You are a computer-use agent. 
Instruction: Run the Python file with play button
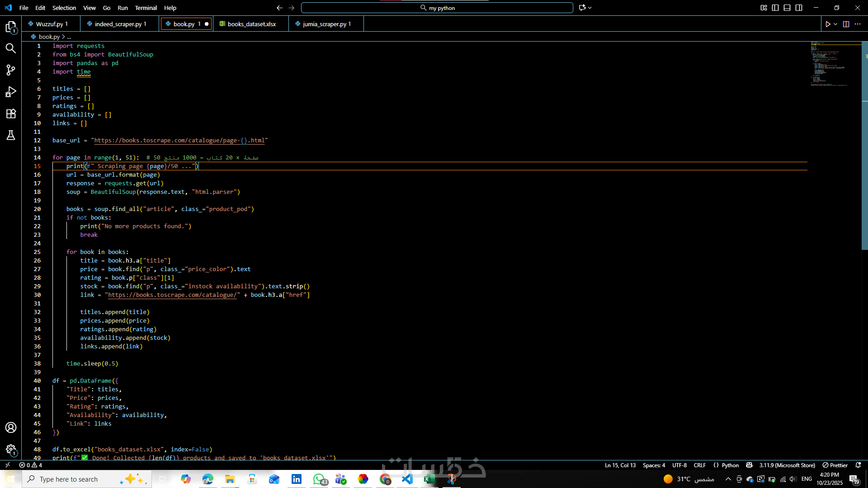pos(828,24)
